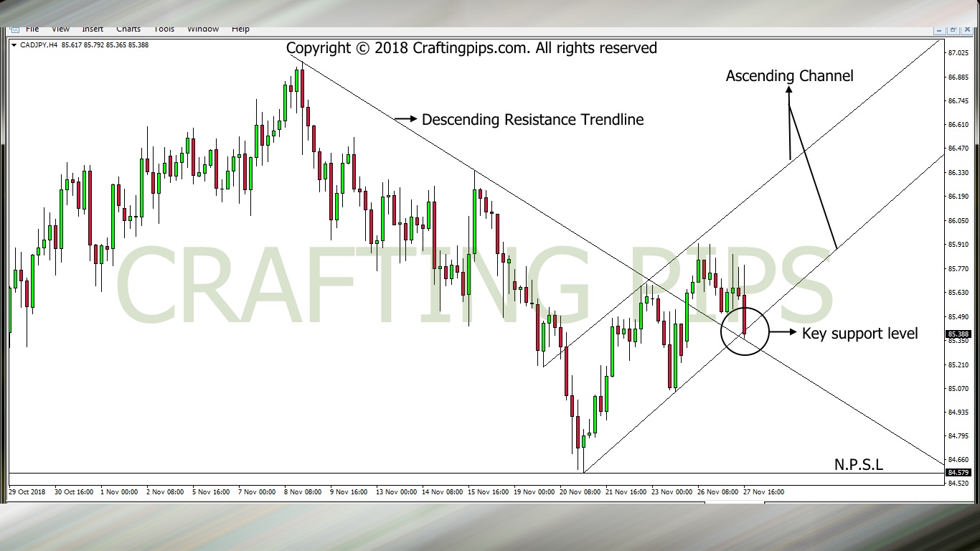Expand the CADJPY,H4 chart dropdown triangle
Viewport: 980px width, 551px height.
[14, 44]
